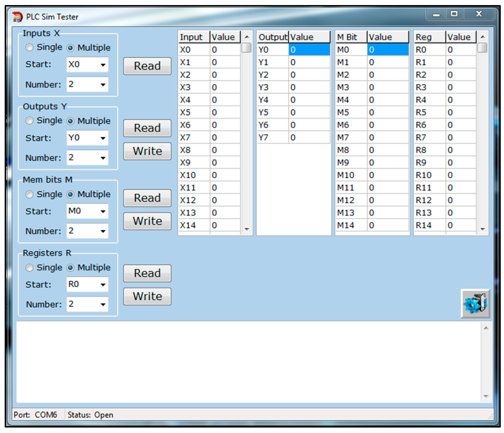Expand Registers R Number dropdown

click(x=103, y=304)
